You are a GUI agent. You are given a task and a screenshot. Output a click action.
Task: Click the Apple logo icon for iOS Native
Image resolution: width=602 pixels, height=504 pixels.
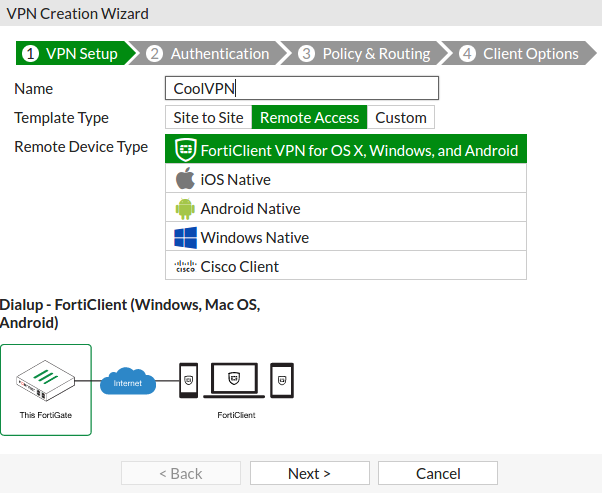point(185,178)
